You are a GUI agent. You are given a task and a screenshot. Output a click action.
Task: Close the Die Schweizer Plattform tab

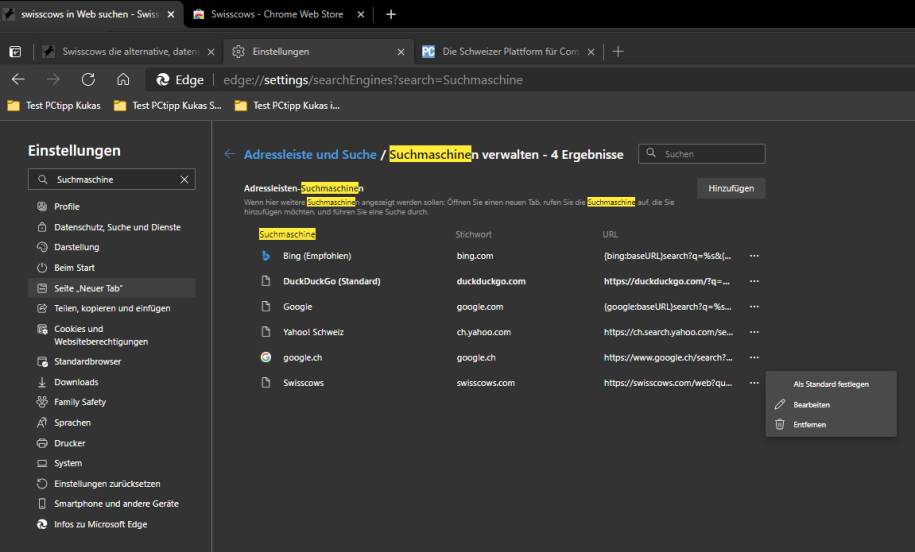(591, 52)
